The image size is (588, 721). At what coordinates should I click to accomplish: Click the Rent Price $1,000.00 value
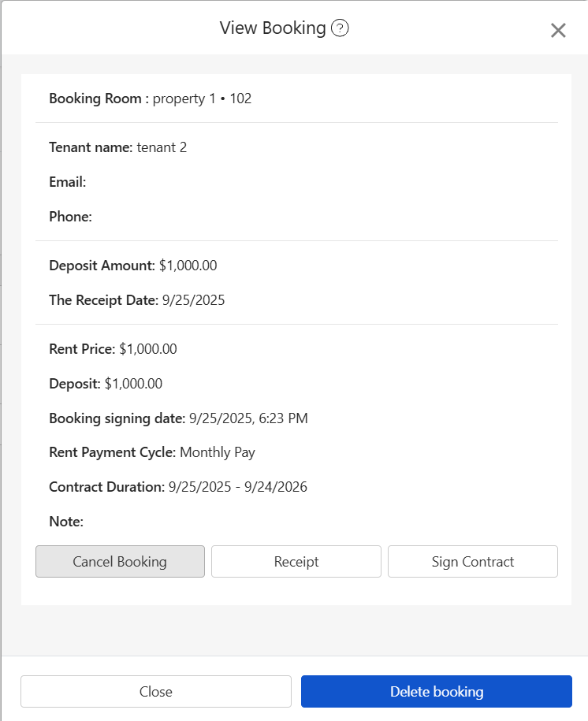pos(148,349)
